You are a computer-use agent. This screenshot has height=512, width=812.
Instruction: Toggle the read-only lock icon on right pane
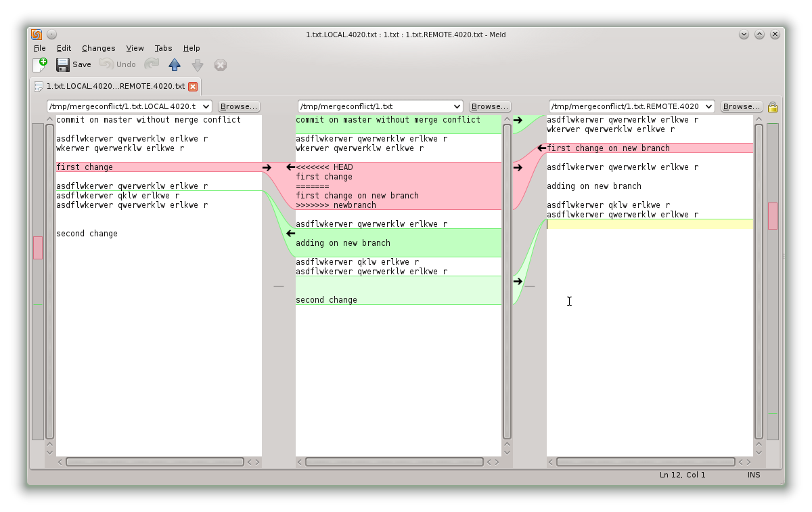773,106
